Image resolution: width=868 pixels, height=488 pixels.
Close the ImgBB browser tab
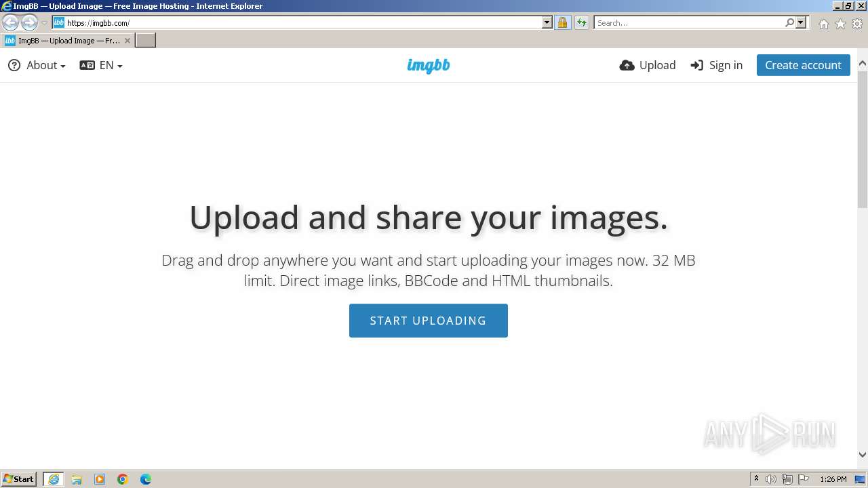(x=127, y=41)
